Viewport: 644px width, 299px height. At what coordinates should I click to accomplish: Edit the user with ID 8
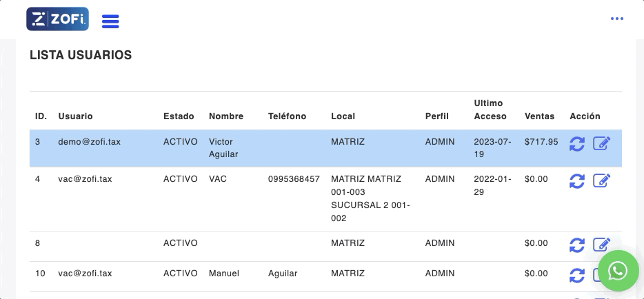coord(602,245)
